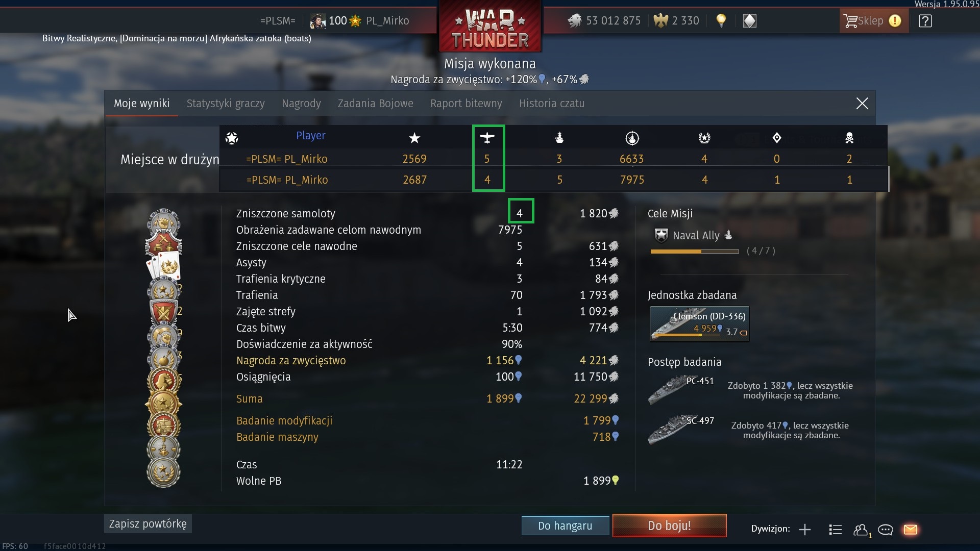Click the lightbulb research points icon
980x551 pixels.
click(x=721, y=21)
